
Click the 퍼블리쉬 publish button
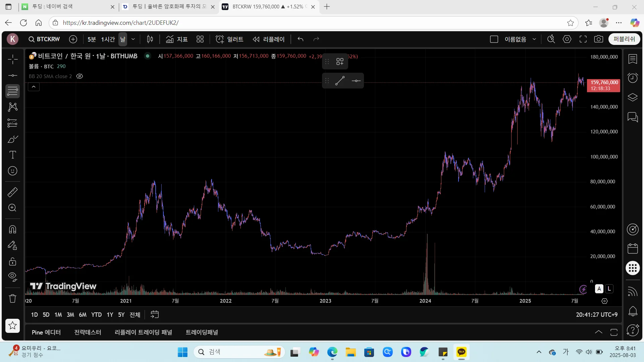(624, 39)
